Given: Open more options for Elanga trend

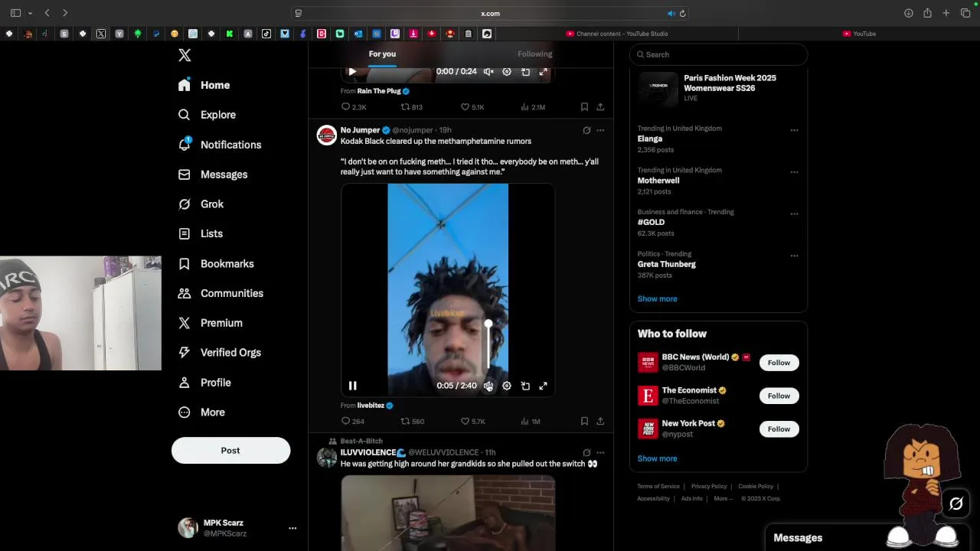Looking at the screenshot, I should click(794, 130).
